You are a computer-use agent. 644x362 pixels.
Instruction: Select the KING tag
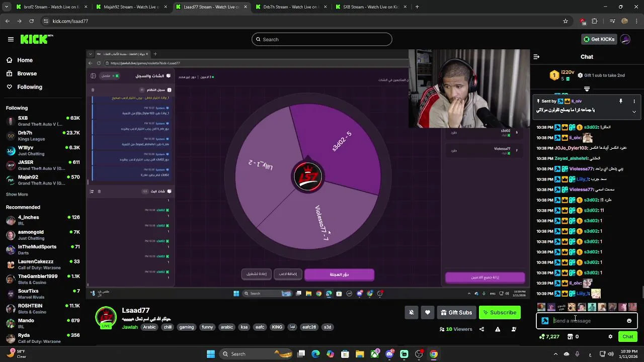tap(277, 327)
